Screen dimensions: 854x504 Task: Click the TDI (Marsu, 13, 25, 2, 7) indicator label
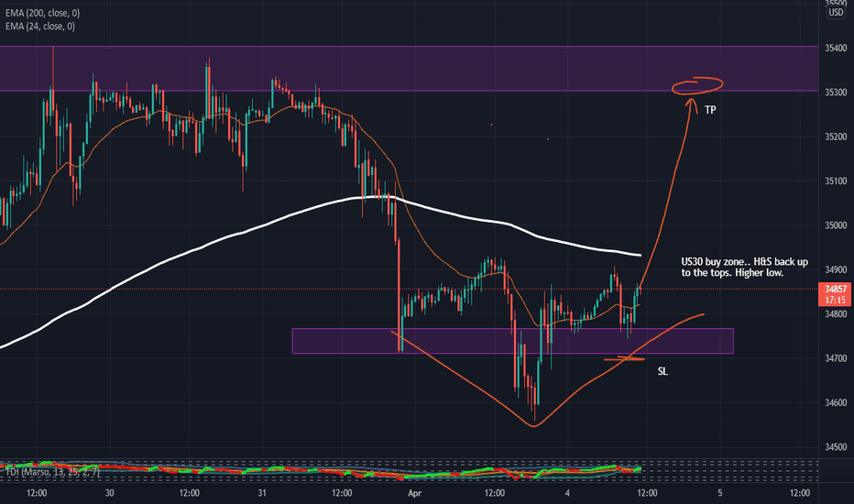point(53,472)
